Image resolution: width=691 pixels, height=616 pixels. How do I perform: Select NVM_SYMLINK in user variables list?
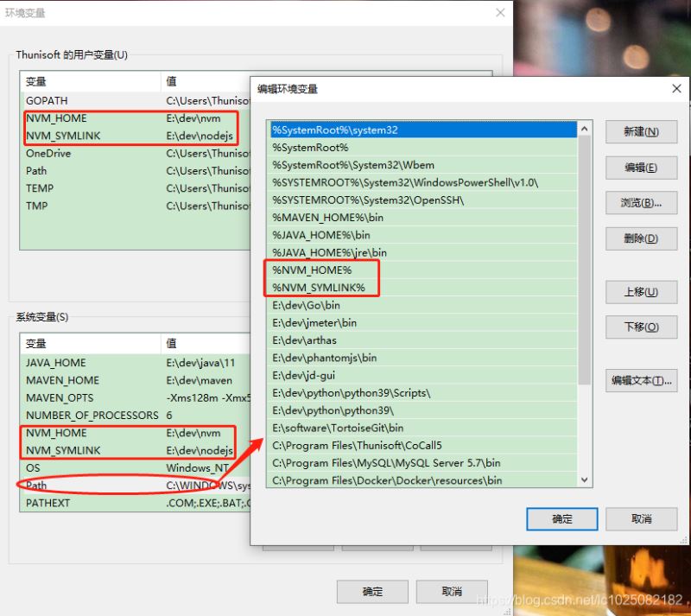point(136,136)
